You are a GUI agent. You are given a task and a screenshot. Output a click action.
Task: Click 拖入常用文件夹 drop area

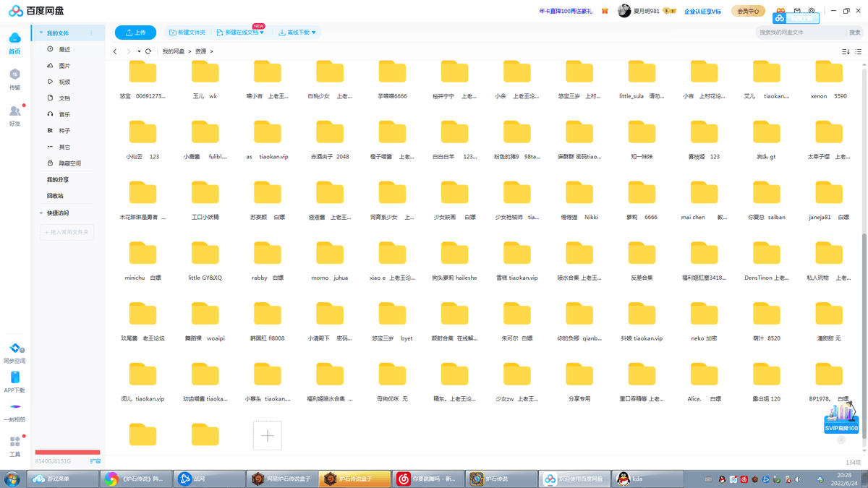pos(67,232)
